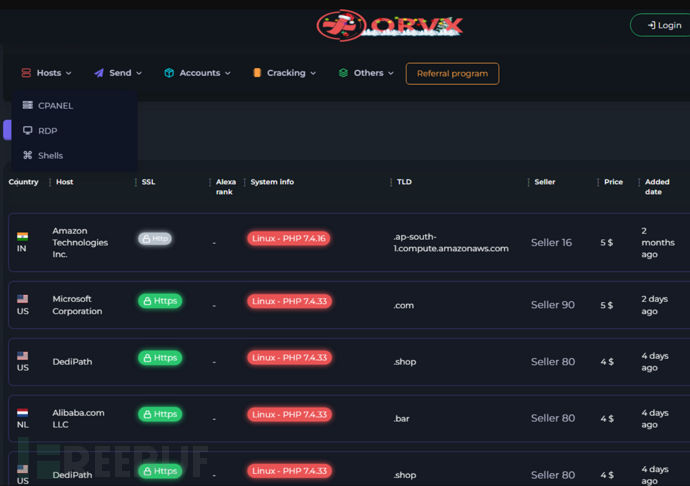Open the Referral program button
The height and width of the screenshot is (486, 690).
tap(452, 73)
